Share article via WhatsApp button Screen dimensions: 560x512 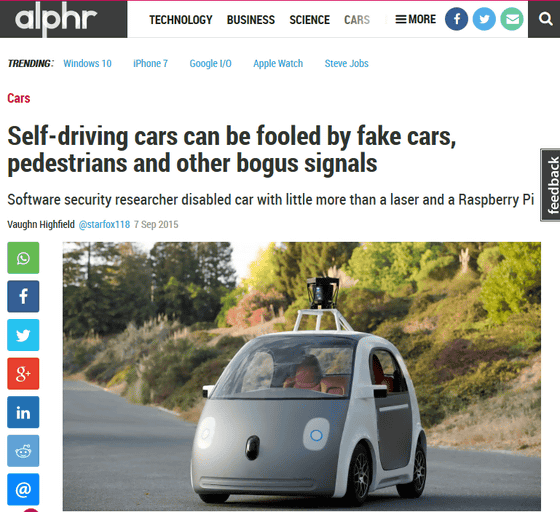click(23, 258)
